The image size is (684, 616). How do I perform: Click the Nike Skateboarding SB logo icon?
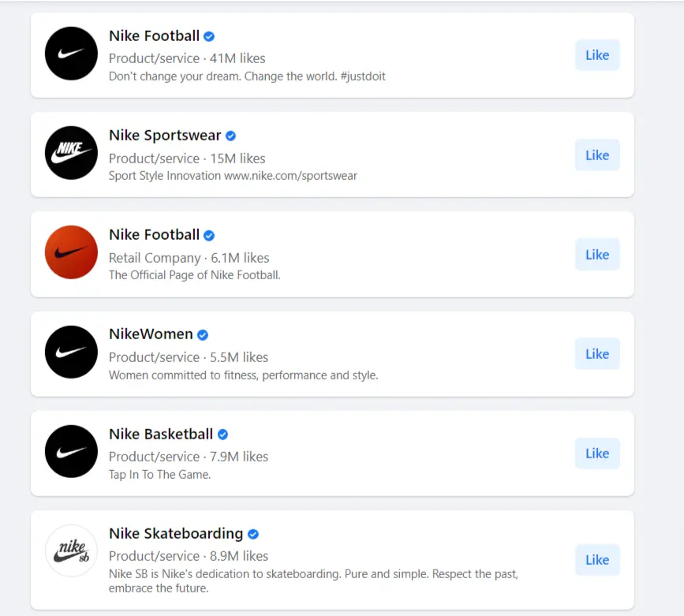[x=71, y=551]
